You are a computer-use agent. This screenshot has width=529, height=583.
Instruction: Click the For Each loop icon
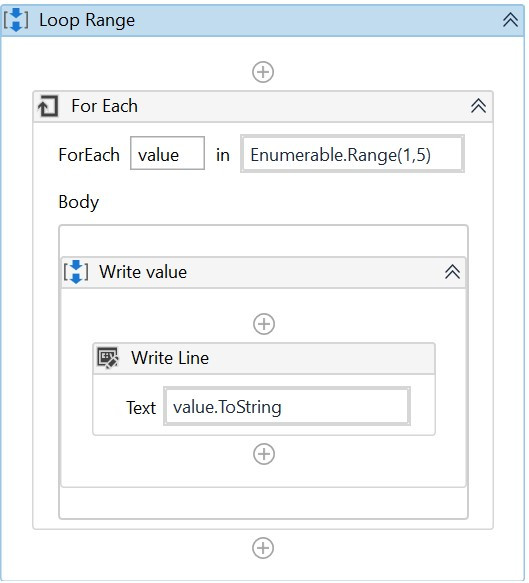click(x=48, y=106)
